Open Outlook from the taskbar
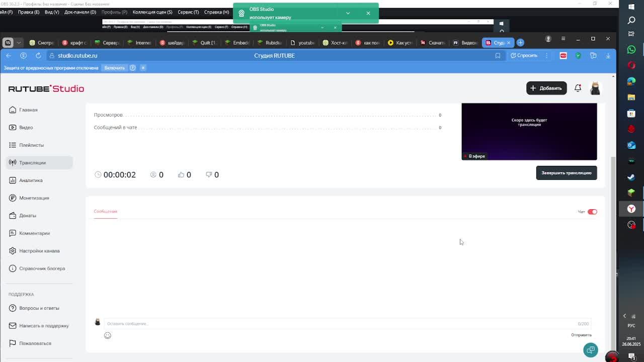This screenshot has height=362, width=644. (631, 145)
